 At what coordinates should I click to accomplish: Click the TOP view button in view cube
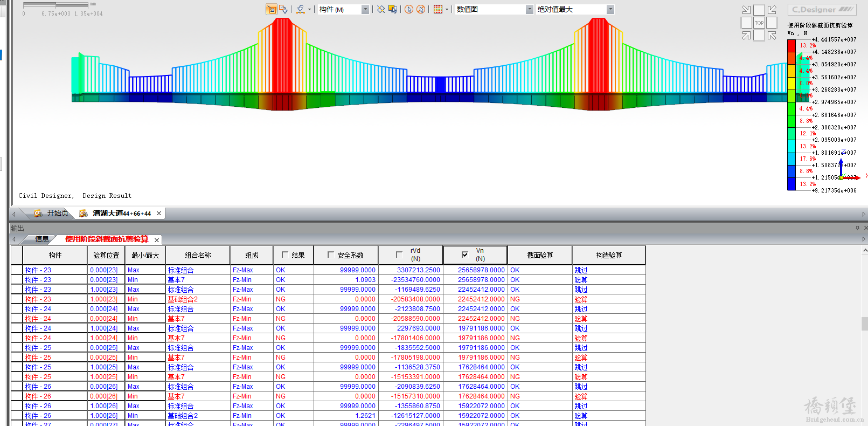pos(759,23)
